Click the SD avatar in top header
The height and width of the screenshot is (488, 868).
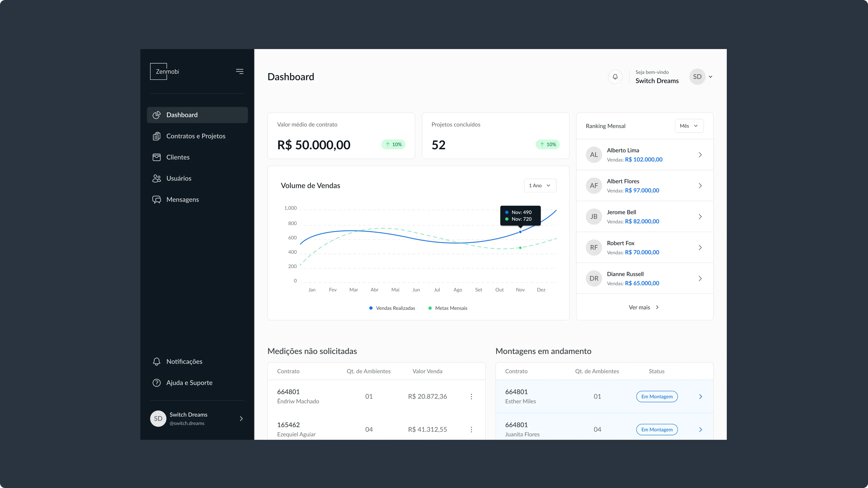click(697, 77)
